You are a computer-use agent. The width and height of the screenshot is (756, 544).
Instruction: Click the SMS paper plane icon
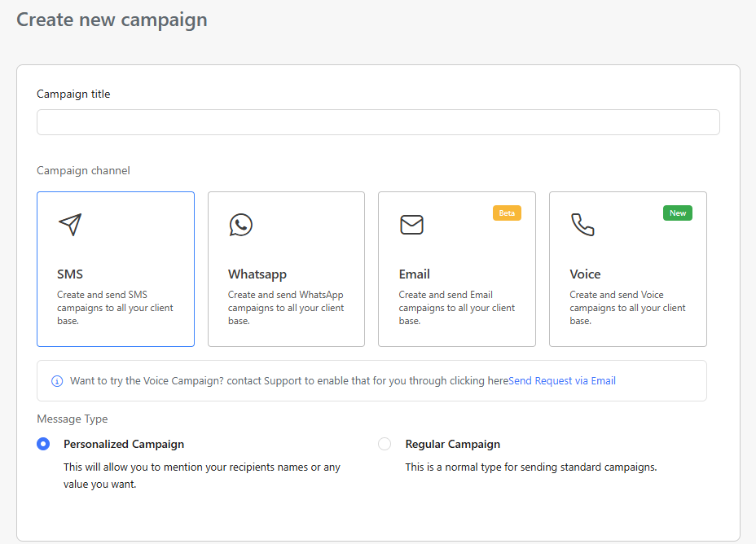coord(70,225)
